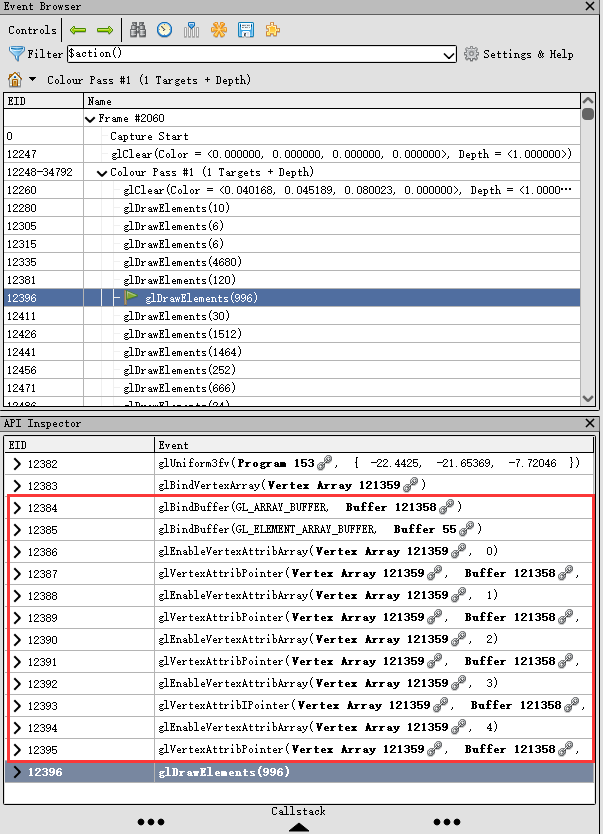603x834 pixels.
Task: Click the puzzle piece extension icon
Action: (x=273, y=30)
